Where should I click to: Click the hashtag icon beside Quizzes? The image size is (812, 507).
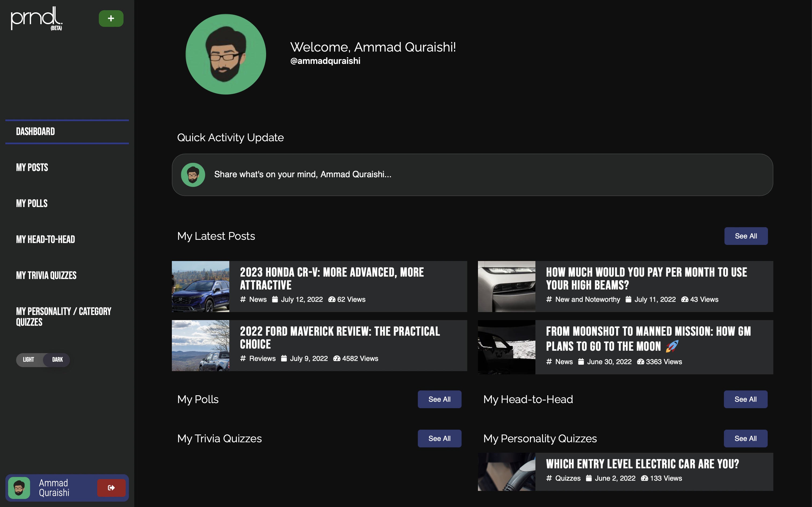pyautogui.click(x=549, y=478)
